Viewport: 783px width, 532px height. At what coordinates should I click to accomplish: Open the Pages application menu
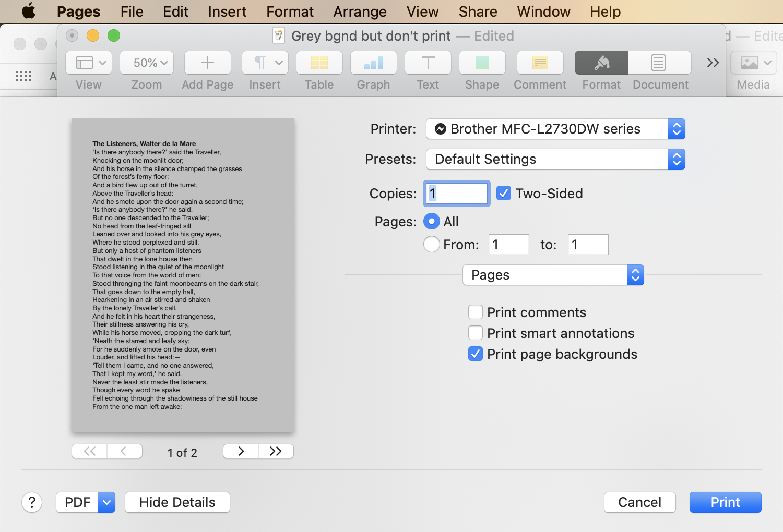point(79,11)
